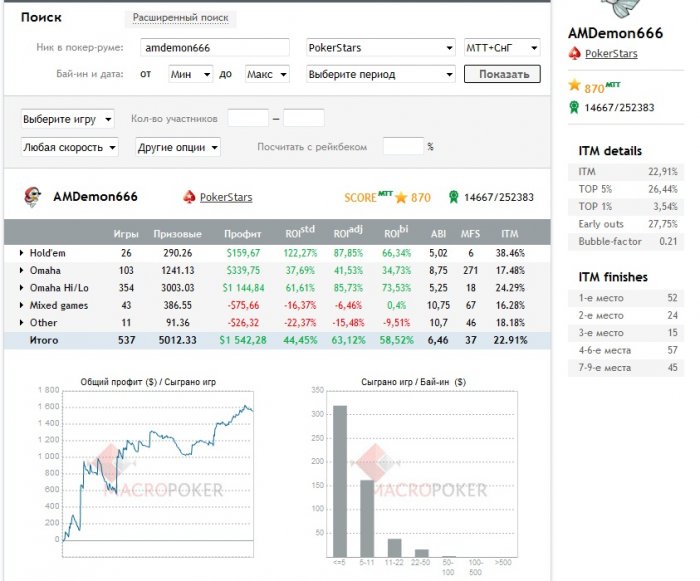
Task: Click the -$75,66 Mixed games profit
Action: click(243, 305)
